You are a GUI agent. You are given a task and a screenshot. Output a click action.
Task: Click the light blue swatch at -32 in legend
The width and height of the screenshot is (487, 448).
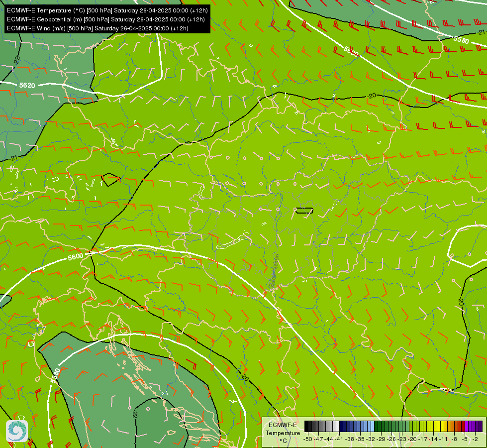[373, 426]
